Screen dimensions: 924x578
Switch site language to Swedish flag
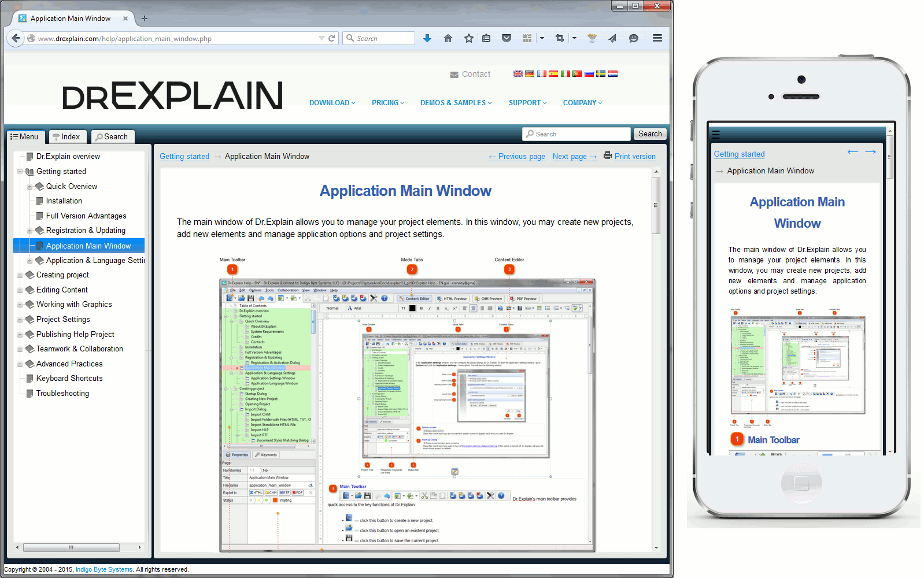[601, 73]
